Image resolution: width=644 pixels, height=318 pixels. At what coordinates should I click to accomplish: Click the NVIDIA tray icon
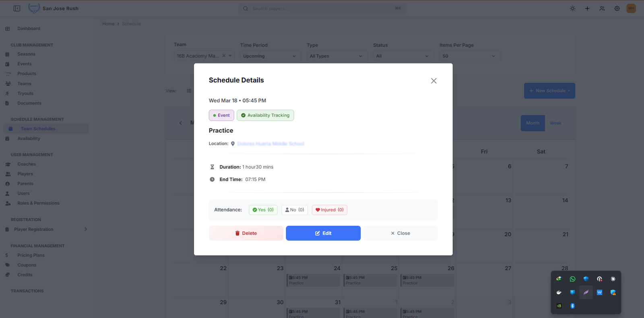559,306
